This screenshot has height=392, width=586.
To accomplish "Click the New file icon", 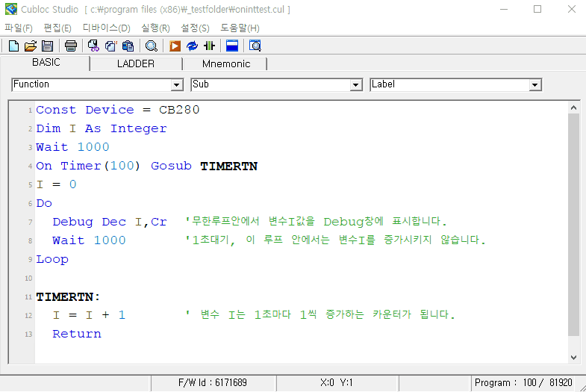I will [13, 46].
